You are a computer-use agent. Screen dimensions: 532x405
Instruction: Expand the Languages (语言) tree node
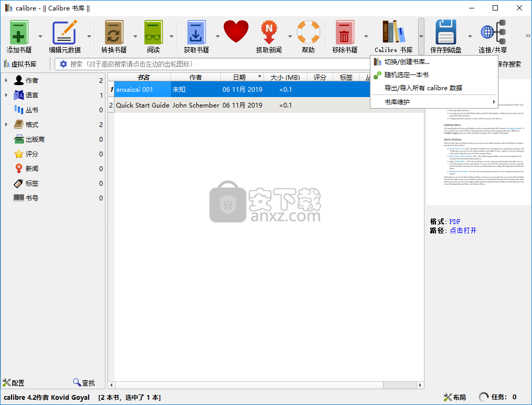tap(6, 95)
